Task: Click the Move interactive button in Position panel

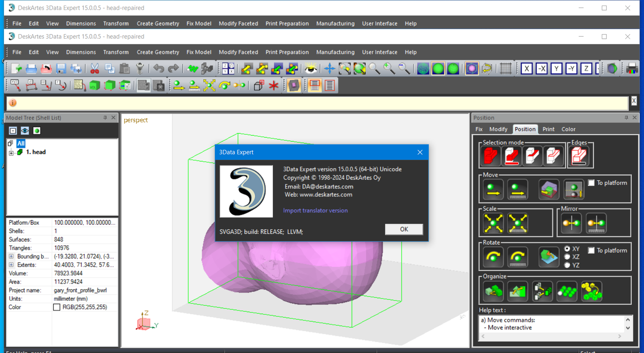Action: (493, 189)
